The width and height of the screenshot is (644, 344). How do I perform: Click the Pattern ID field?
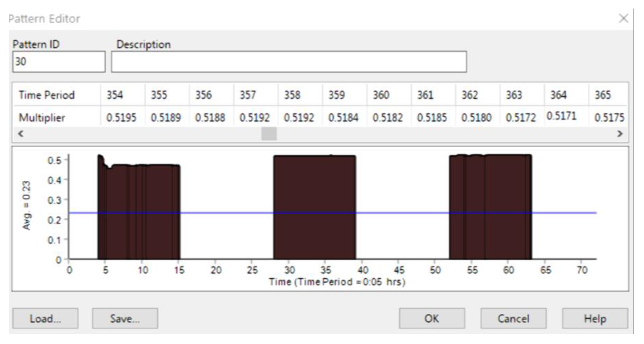[x=59, y=62]
